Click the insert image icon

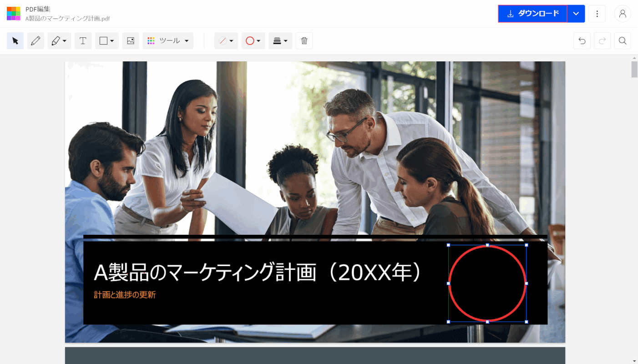point(131,41)
